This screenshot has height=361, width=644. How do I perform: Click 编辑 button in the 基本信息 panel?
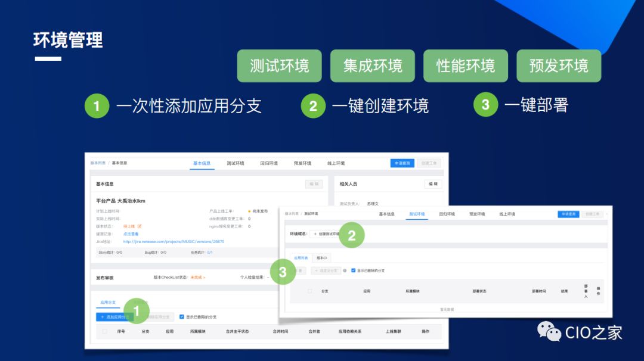pyautogui.click(x=314, y=184)
